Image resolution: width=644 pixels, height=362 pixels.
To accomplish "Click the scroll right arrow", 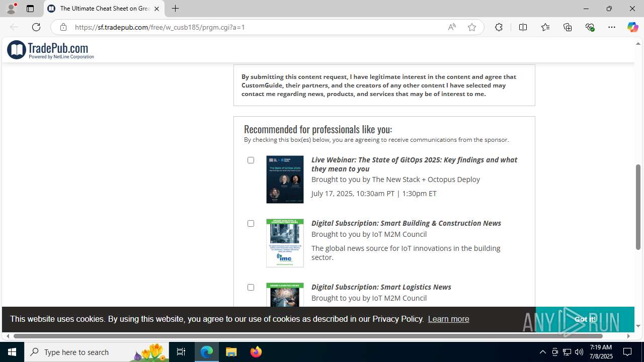I will point(628,336).
